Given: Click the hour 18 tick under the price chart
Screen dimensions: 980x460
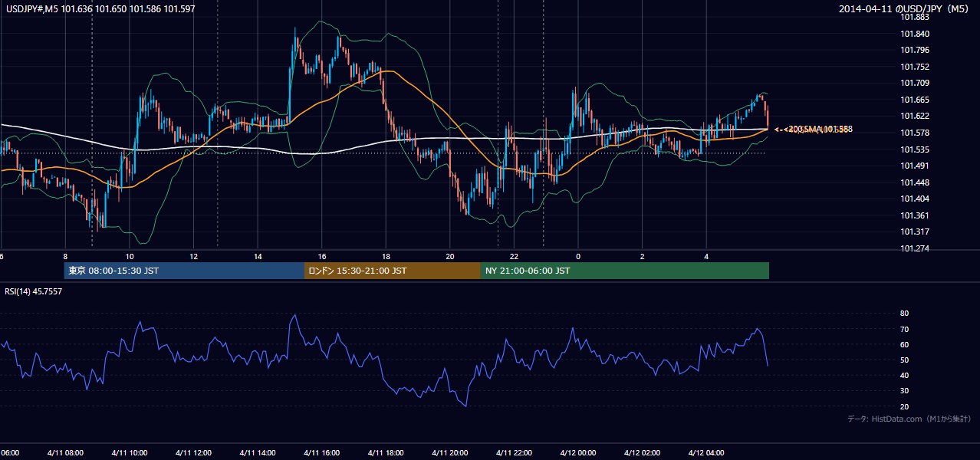Looking at the screenshot, I should point(386,256).
